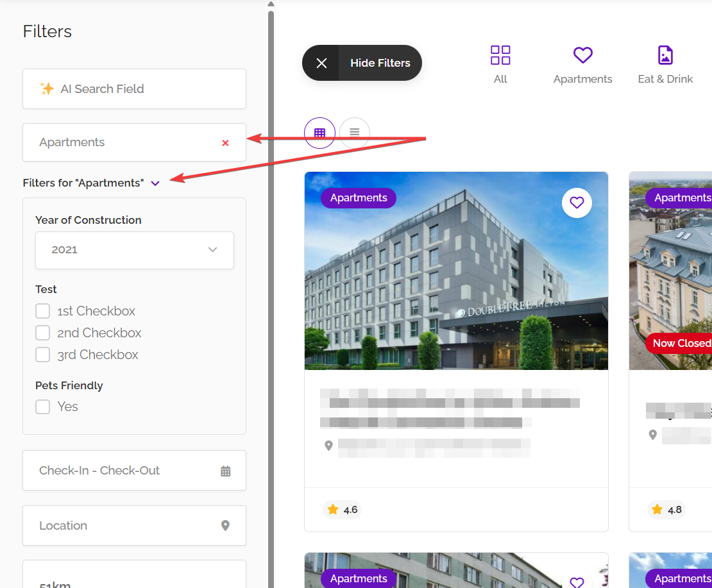Tick the 3rd Checkbox option
This screenshot has width=712, height=588.
43,355
